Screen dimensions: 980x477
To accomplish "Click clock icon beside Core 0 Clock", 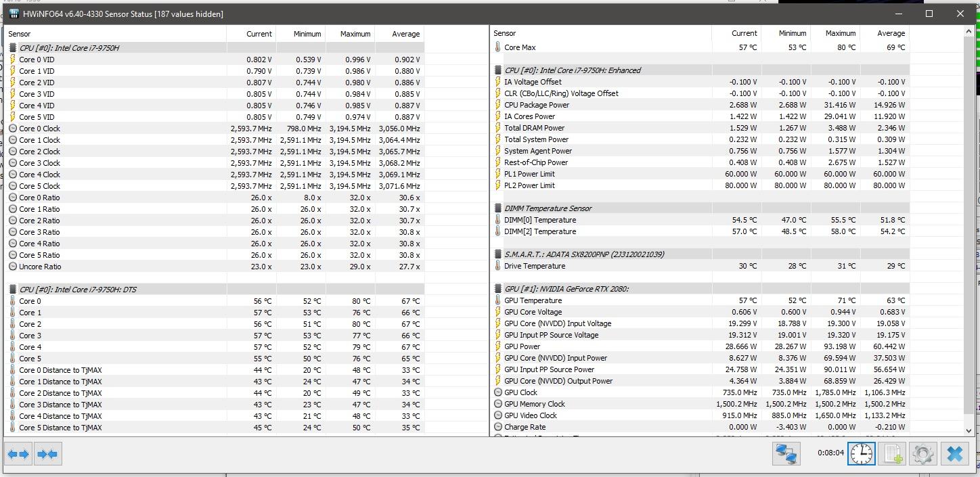I will pos(13,129).
